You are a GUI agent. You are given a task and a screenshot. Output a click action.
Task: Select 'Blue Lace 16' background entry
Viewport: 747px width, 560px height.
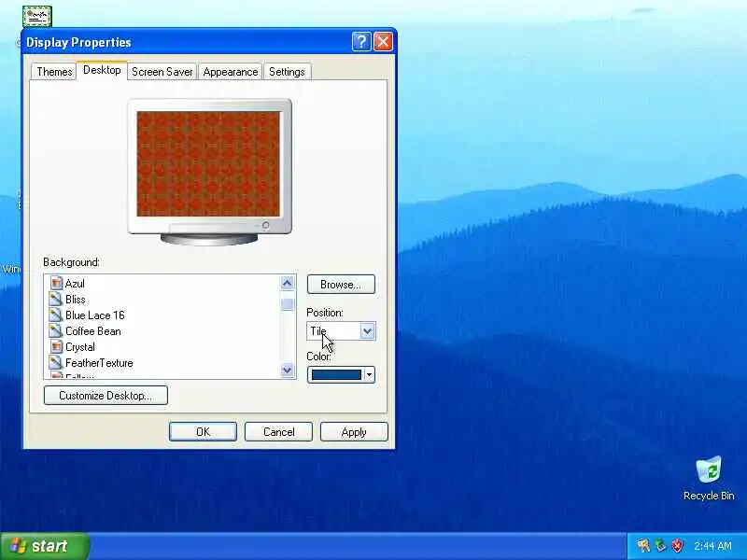(95, 315)
